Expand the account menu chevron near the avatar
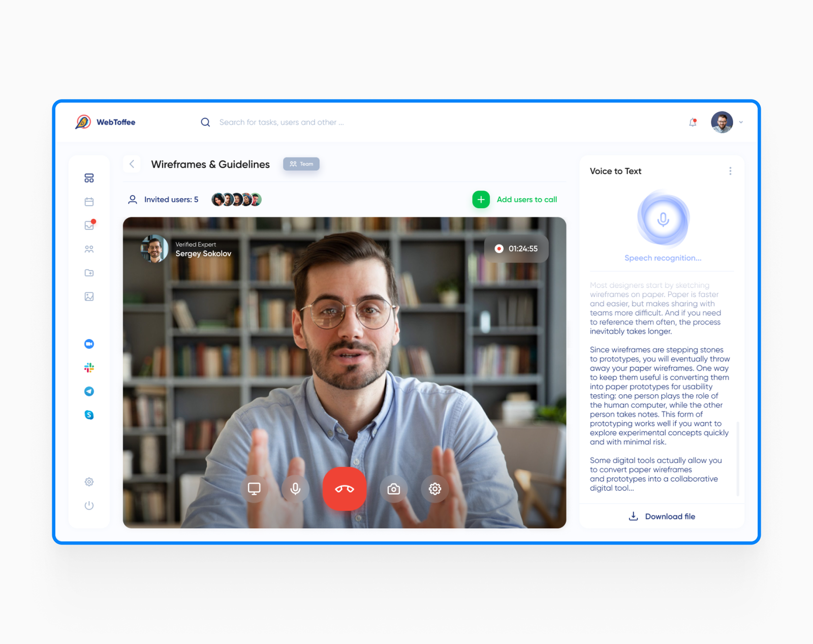The width and height of the screenshot is (813, 644). tap(741, 122)
